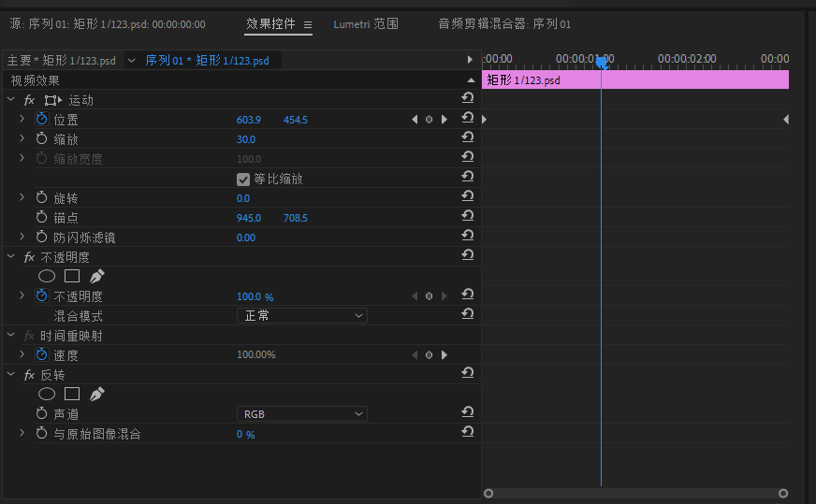
Task: Toggle the 旋转 stopwatch animation
Action: point(41,197)
